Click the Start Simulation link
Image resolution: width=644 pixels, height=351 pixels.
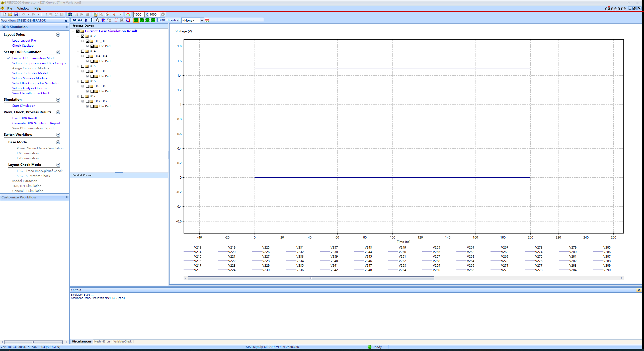(x=24, y=106)
